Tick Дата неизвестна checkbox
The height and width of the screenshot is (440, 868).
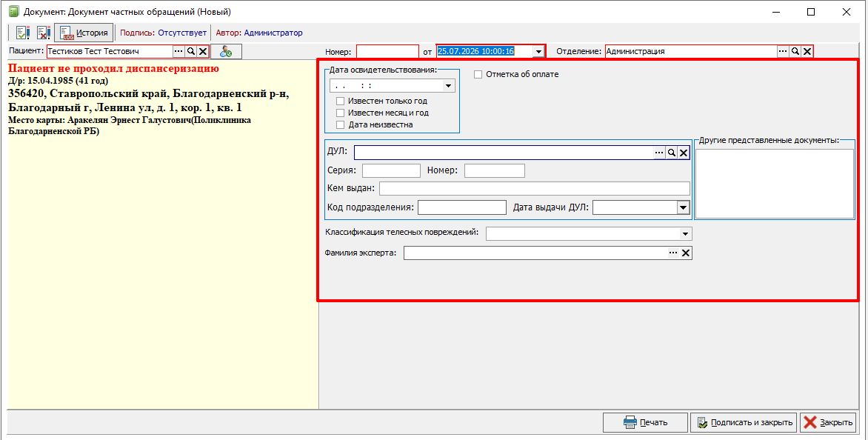(x=341, y=125)
